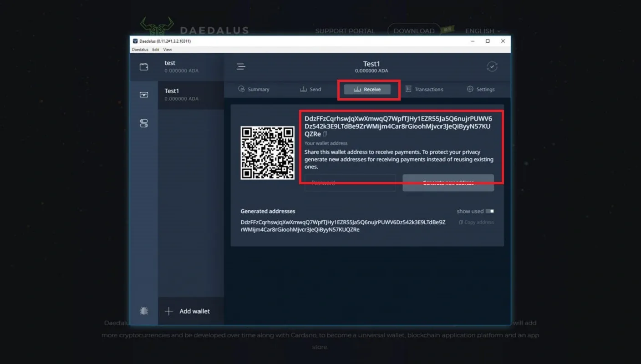This screenshot has width=641, height=364.
Task: Click the sync status checkmark icon
Action: (492, 67)
